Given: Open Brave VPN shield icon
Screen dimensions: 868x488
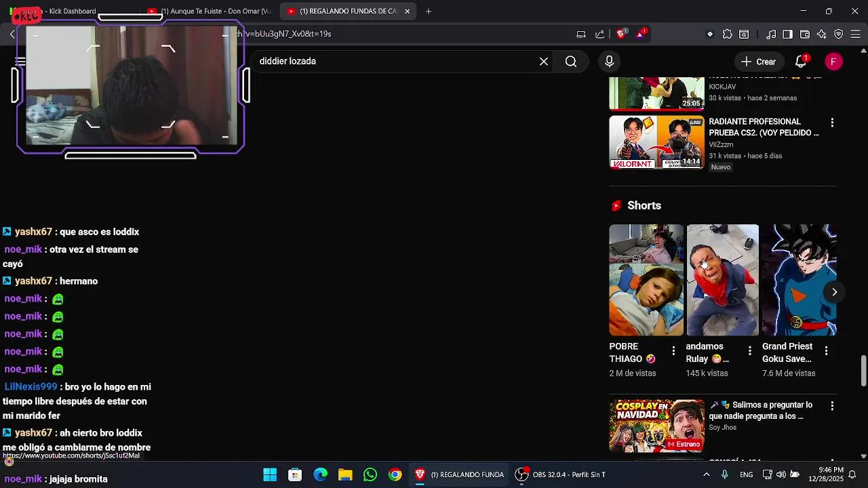Looking at the screenshot, I should pos(839,34).
